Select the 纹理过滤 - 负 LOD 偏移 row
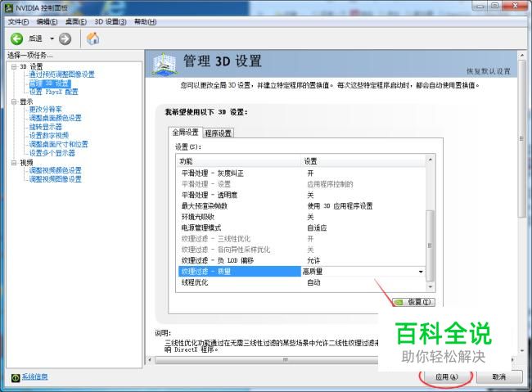The width and height of the screenshot is (532, 392). [x=301, y=260]
